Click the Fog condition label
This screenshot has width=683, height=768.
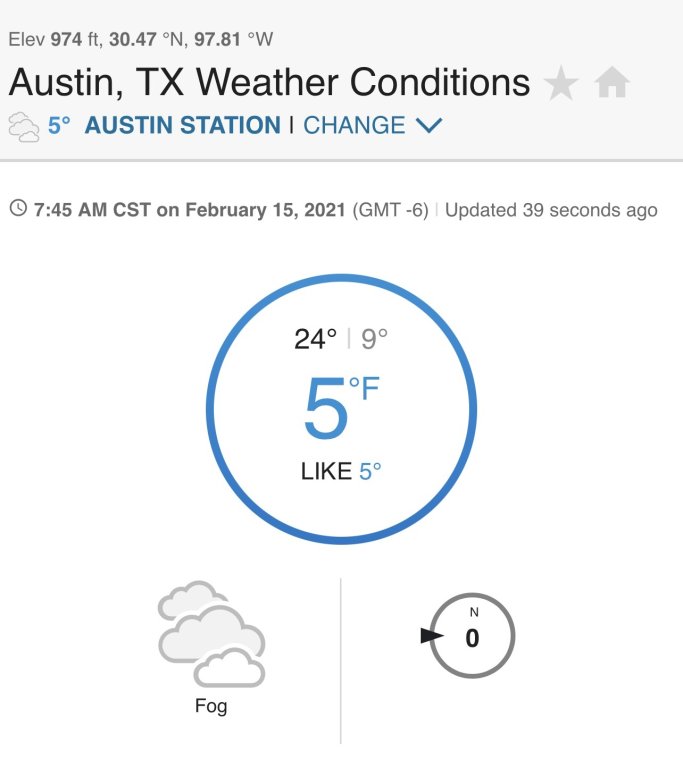(x=211, y=706)
